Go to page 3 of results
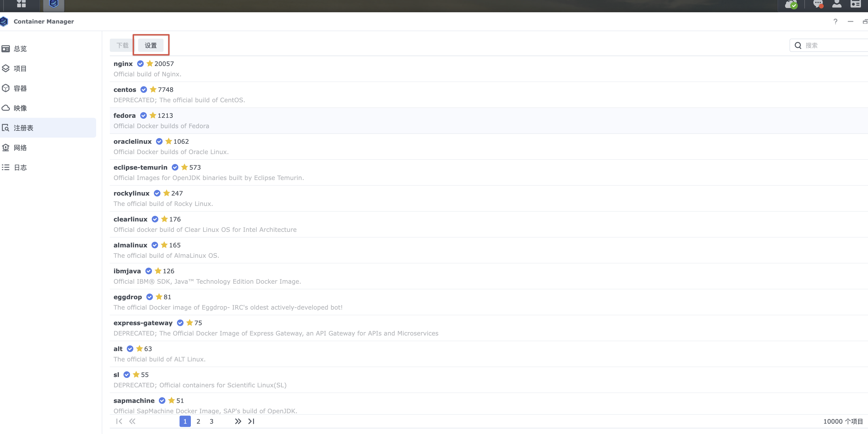This screenshot has width=868, height=434. [x=212, y=421]
